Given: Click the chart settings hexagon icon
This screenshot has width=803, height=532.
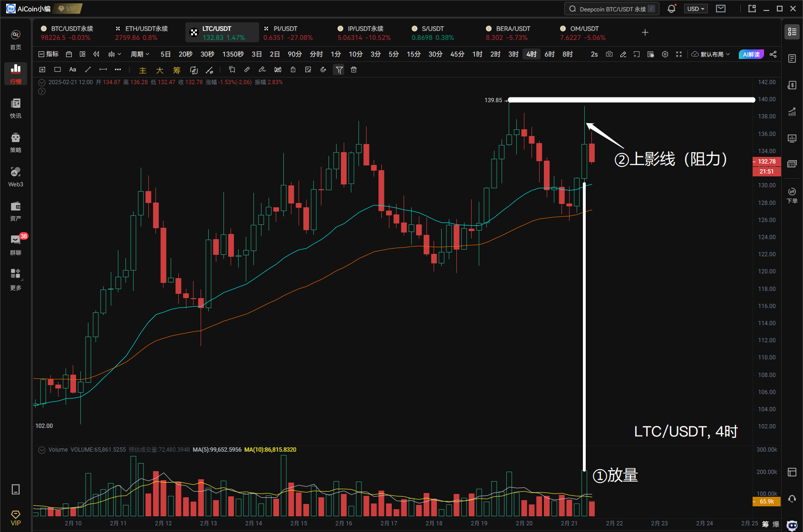Looking at the screenshot, I should pyautogui.click(x=665, y=54).
